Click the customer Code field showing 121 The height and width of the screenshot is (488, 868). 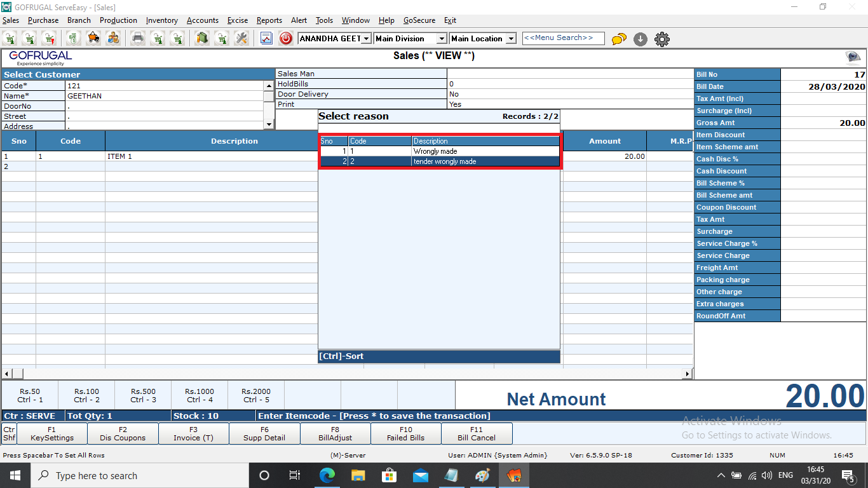(x=165, y=86)
